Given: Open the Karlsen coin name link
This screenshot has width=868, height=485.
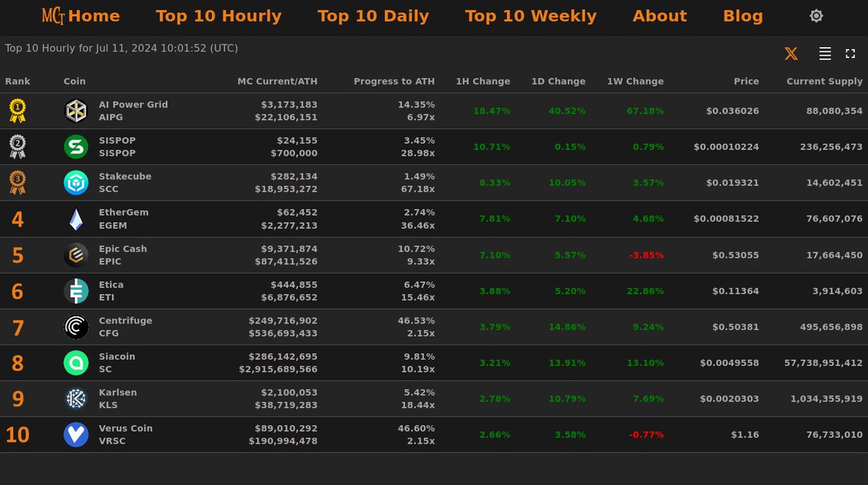Looking at the screenshot, I should coord(118,392).
